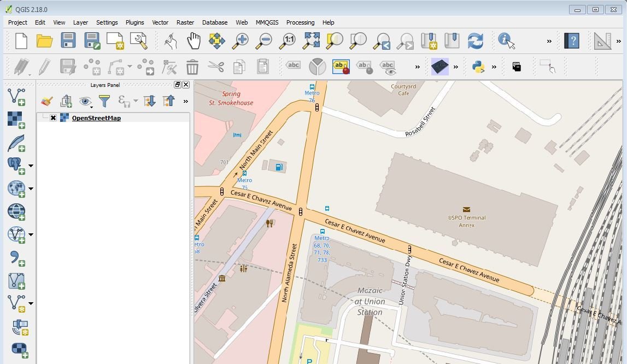Expand hidden attributes toolbar items beside Identify
This screenshot has height=364, width=627.
[549, 41]
